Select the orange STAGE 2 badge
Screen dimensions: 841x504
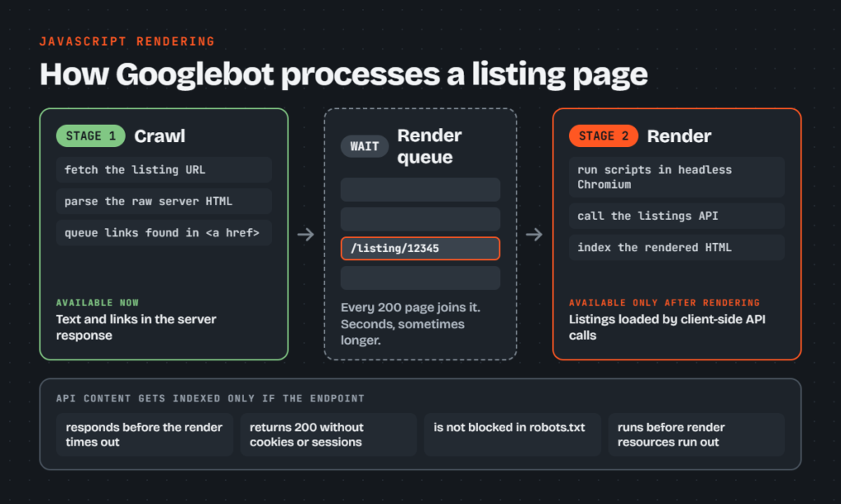point(604,135)
